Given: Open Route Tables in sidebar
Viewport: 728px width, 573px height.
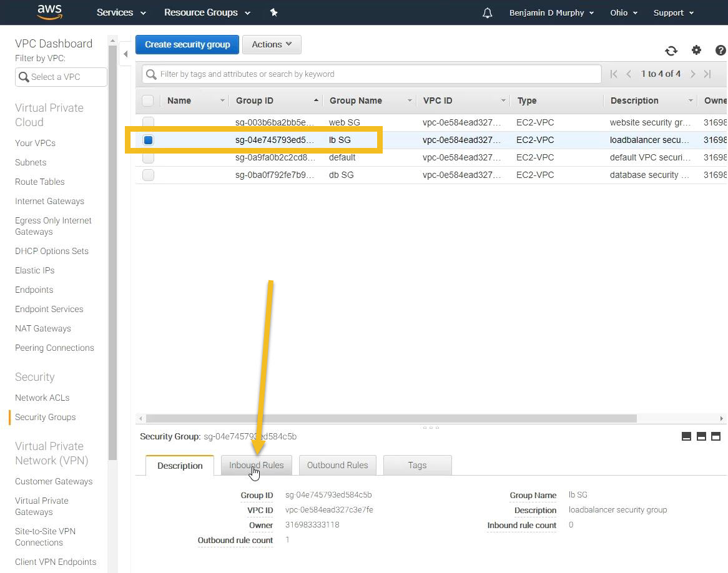Looking at the screenshot, I should click(39, 182).
